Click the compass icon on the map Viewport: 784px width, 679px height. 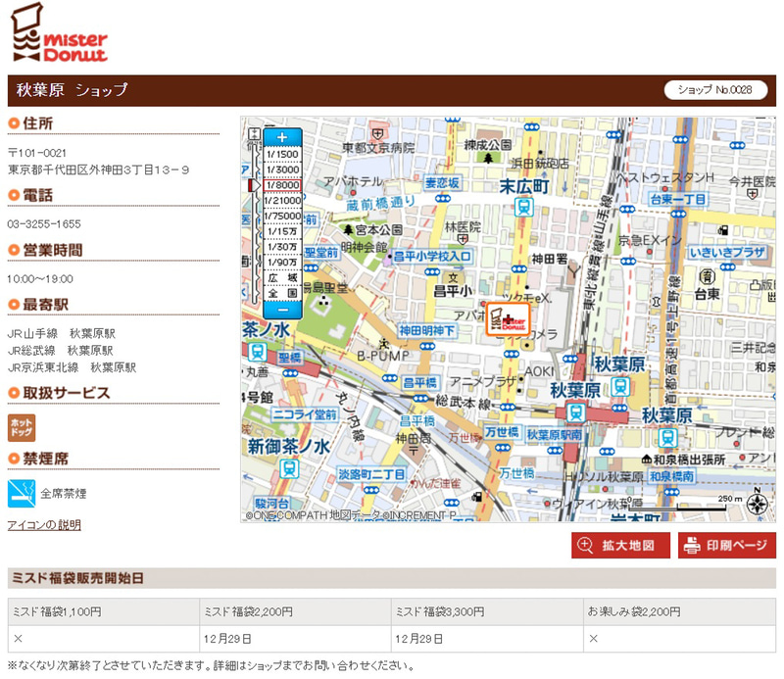(x=756, y=505)
